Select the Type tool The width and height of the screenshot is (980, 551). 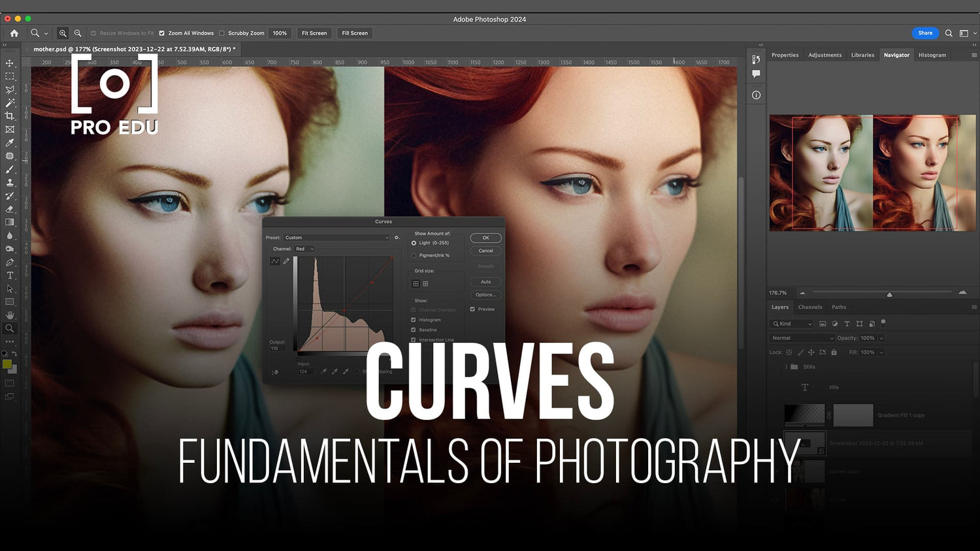point(10,275)
